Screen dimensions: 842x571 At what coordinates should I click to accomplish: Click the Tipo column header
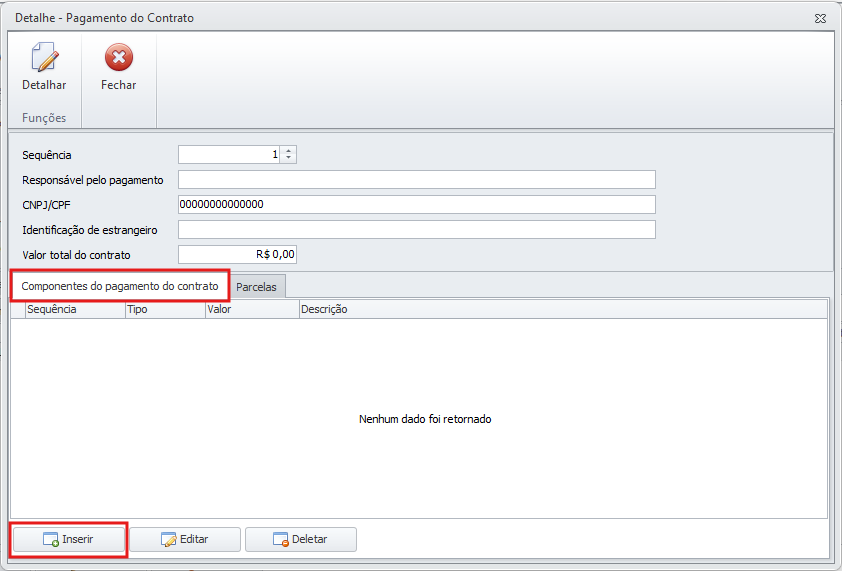tap(164, 310)
